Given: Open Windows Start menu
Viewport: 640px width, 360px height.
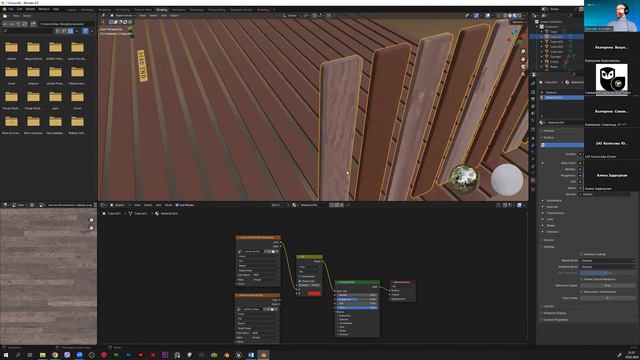Looking at the screenshot, I should click(x=6, y=355).
